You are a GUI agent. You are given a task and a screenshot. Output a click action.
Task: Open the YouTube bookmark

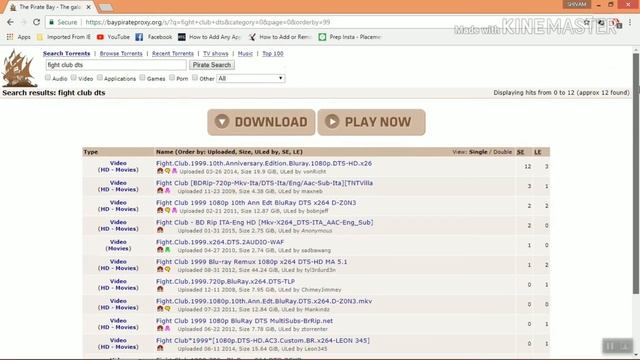[113, 37]
